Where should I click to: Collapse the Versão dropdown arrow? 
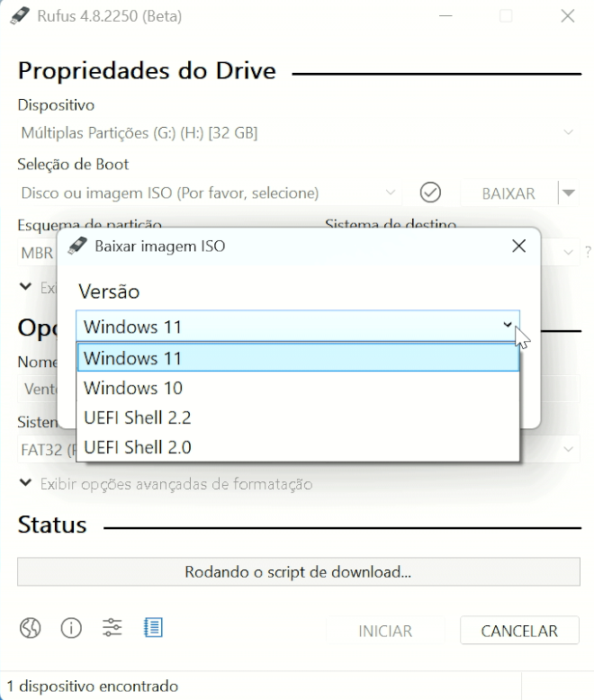[x=508, y=325]
